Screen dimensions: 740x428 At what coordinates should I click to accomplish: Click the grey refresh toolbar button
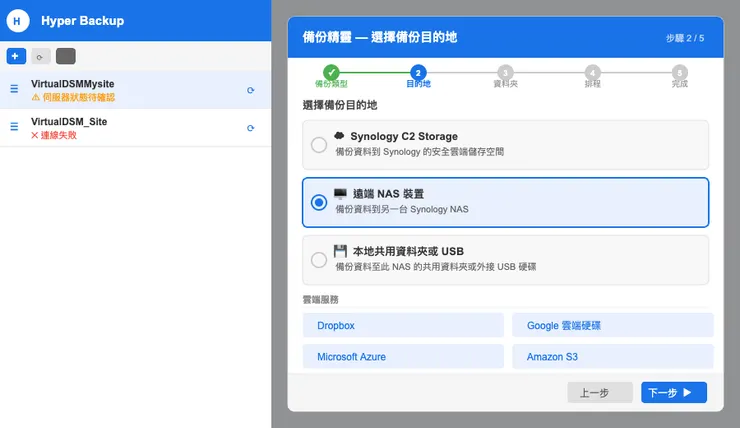[x=41, y=56]
